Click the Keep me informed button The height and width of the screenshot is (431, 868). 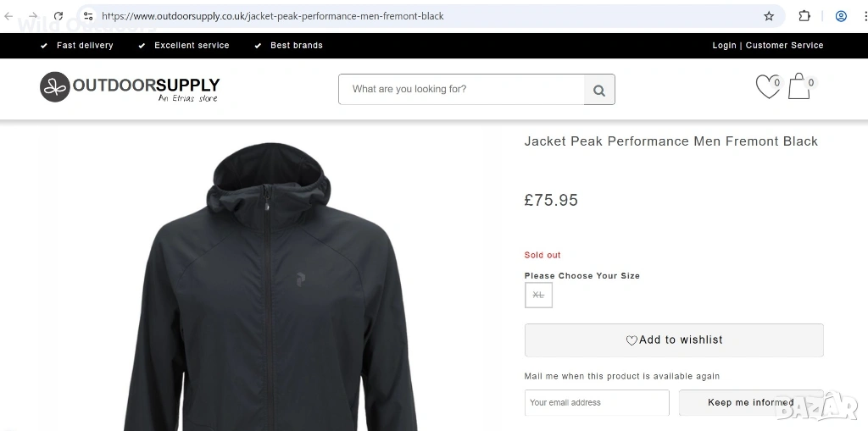(751, 402)
